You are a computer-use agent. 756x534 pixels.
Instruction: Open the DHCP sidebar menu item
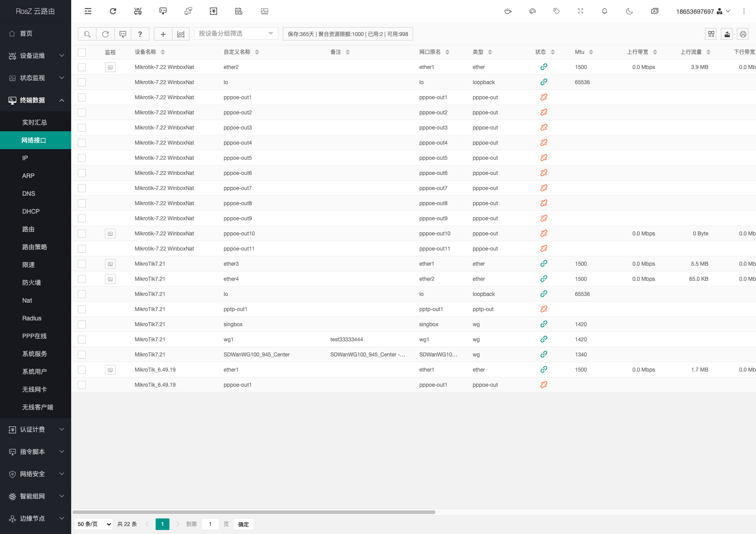pos(31,211)
